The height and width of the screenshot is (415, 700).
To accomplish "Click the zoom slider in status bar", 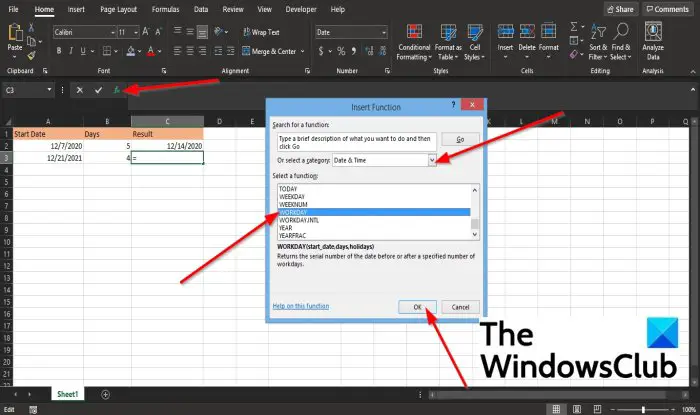I will pos(642,409).
